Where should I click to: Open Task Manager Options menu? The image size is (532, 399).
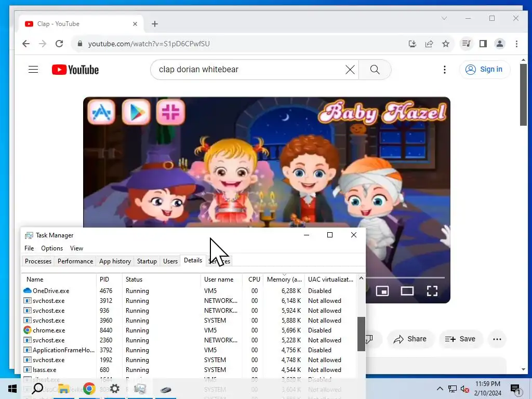pos(52,248)
